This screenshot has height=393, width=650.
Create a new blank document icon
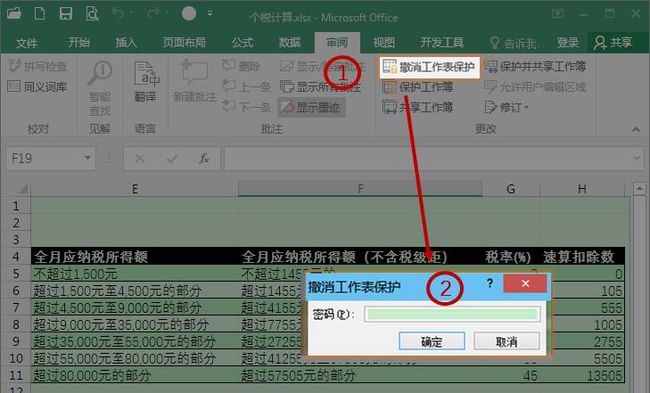coord(40,14)
